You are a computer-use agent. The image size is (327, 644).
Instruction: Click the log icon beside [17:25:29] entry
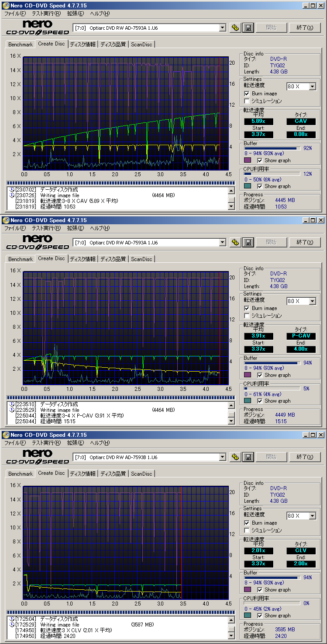(12, 625)
